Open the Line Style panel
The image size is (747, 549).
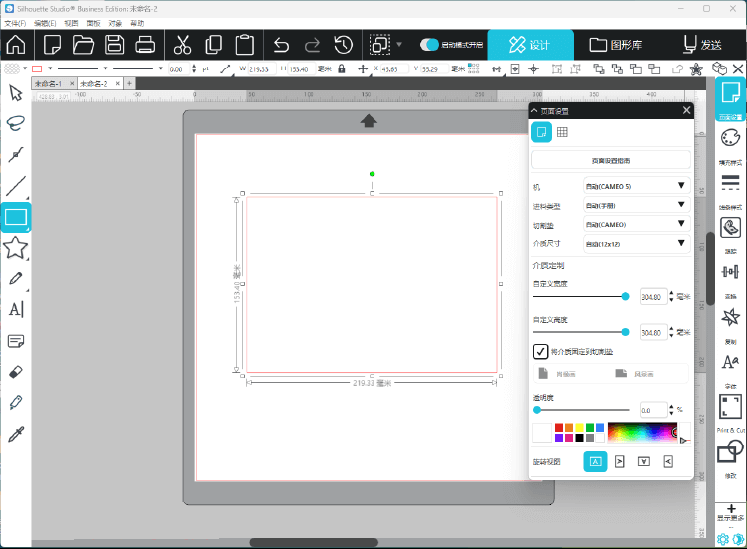click(x=730, y=183)
